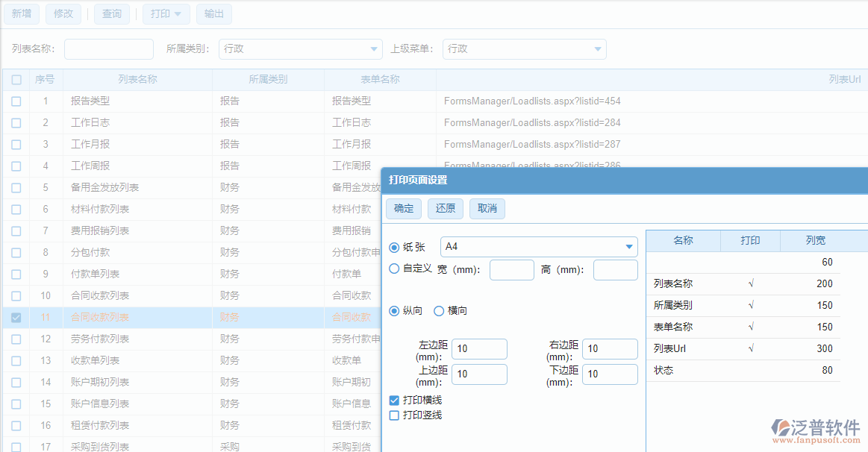Open the A4 paper size dropdown

[539, 246]
